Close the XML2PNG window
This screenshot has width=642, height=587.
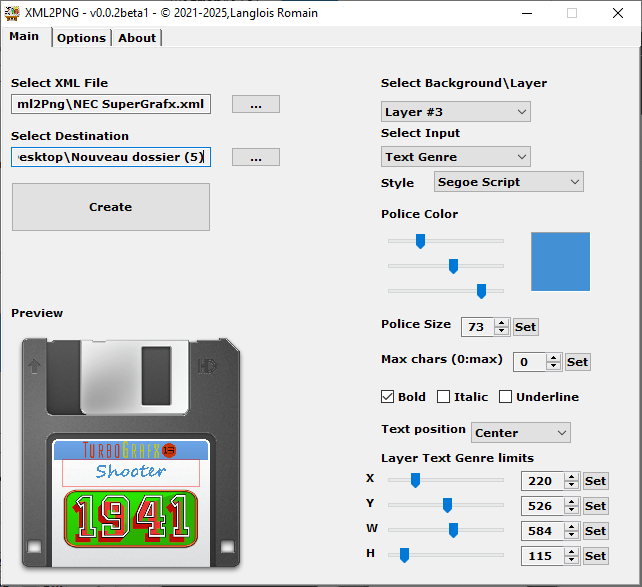coord(618,13)
